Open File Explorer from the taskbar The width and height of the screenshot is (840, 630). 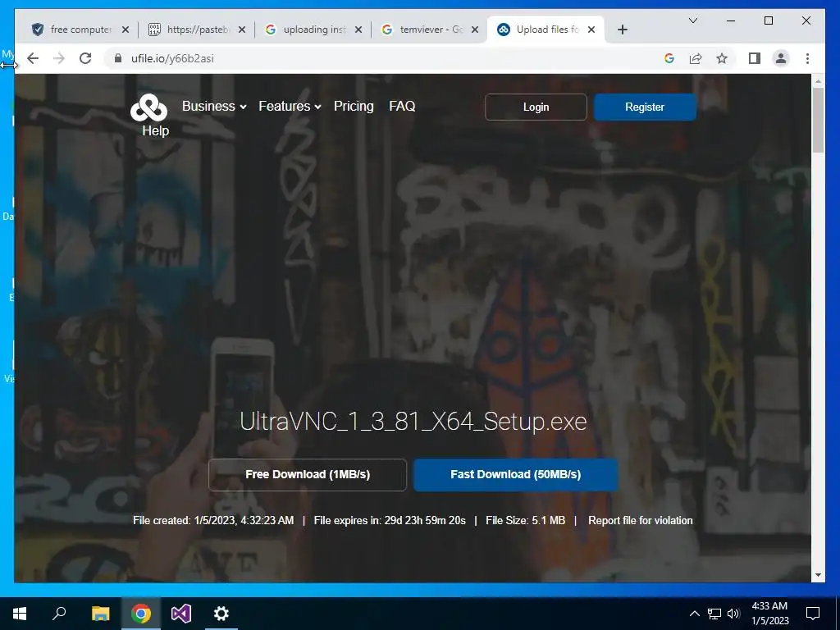(x=100, y=614)
